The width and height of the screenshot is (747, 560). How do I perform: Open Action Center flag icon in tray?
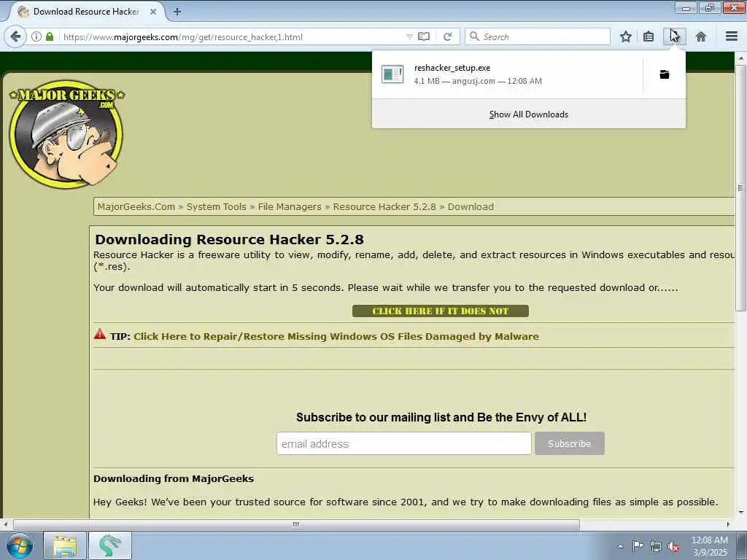point(638,546)
